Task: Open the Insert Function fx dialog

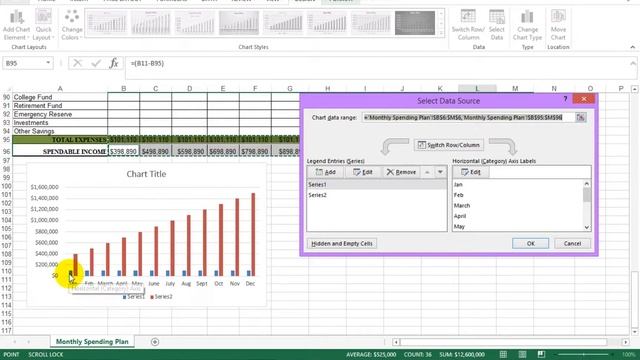Action: pyautogui.click(x=114, y=63)
